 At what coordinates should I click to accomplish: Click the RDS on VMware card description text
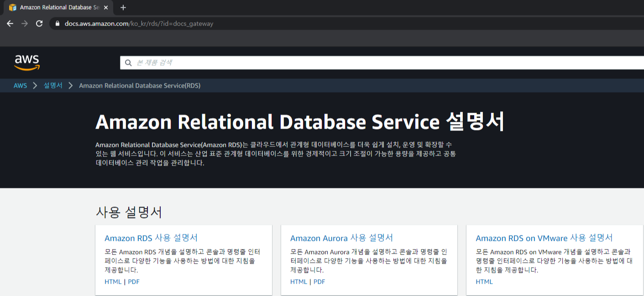[554, 261]
